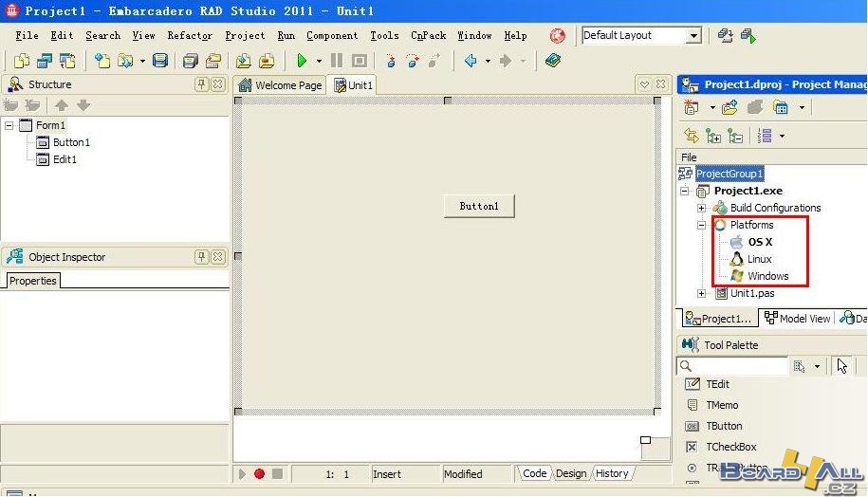Pin the Structure panel
Image resolution: width=868 pixels, height=497 pixels.
pyautogui.click(x=201, y=84)
